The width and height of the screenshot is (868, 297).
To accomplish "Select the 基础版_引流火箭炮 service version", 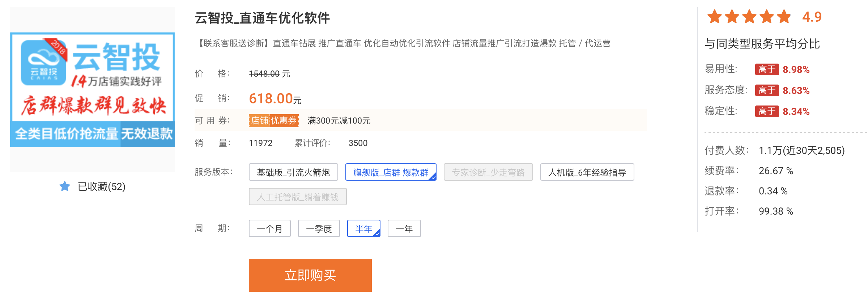I will [x=293, y=172].
